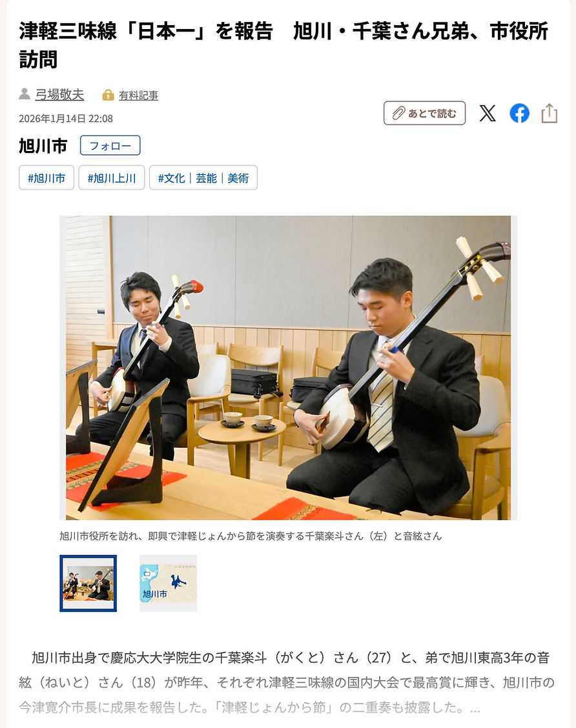Open author 弓場敬夫 profile link
This screenshot has width=576, height=728.
click(x=59, y=95)
